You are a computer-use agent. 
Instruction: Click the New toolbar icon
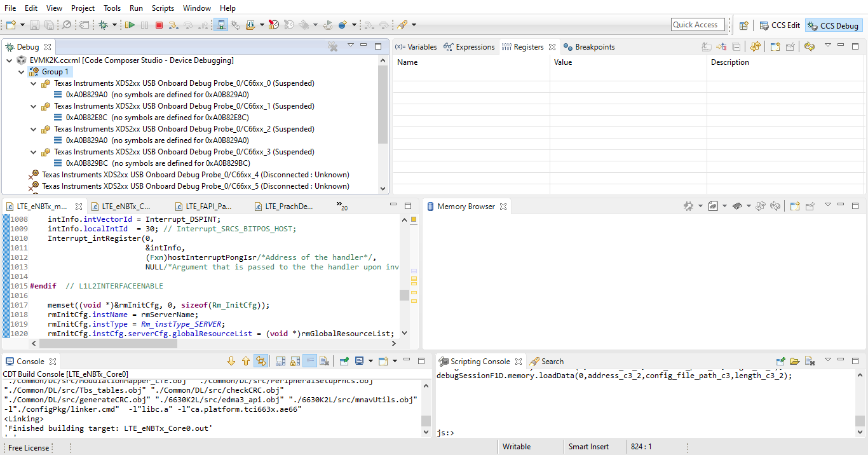10,25
